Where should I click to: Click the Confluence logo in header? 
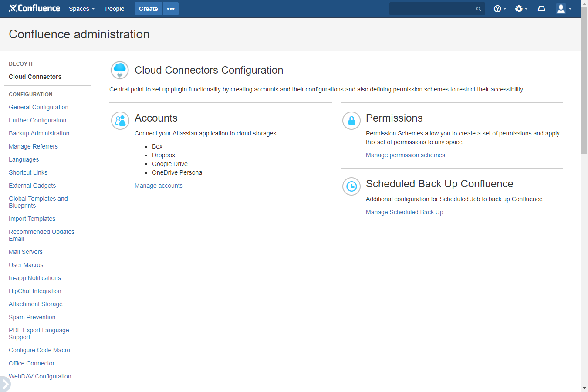point(34,8)
